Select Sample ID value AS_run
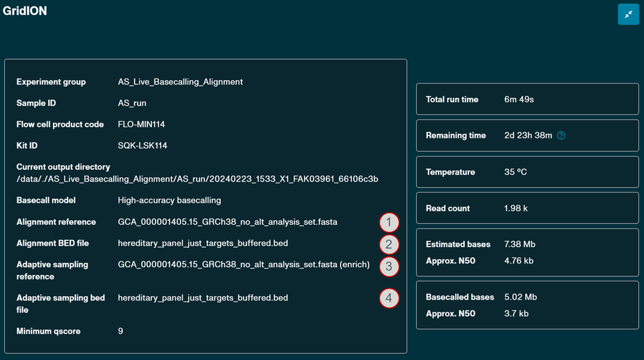 pyautogui.click(x=132, y=103)
